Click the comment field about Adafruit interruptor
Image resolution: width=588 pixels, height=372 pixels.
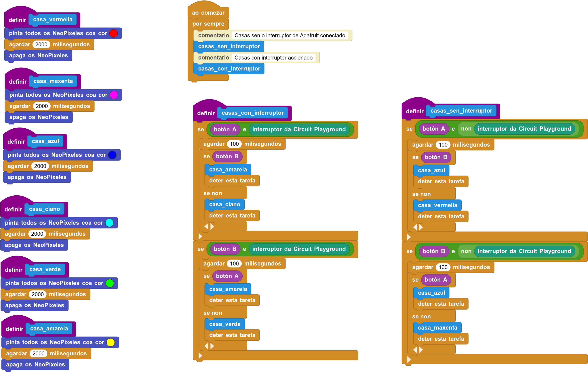click(290, 35)
